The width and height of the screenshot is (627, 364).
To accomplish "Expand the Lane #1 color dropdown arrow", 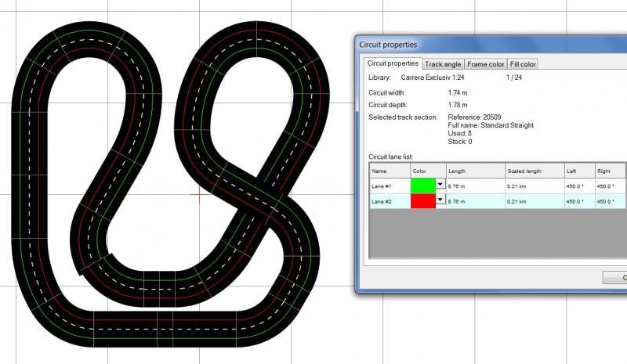I will pyautogui.click(x=440, y=186).
